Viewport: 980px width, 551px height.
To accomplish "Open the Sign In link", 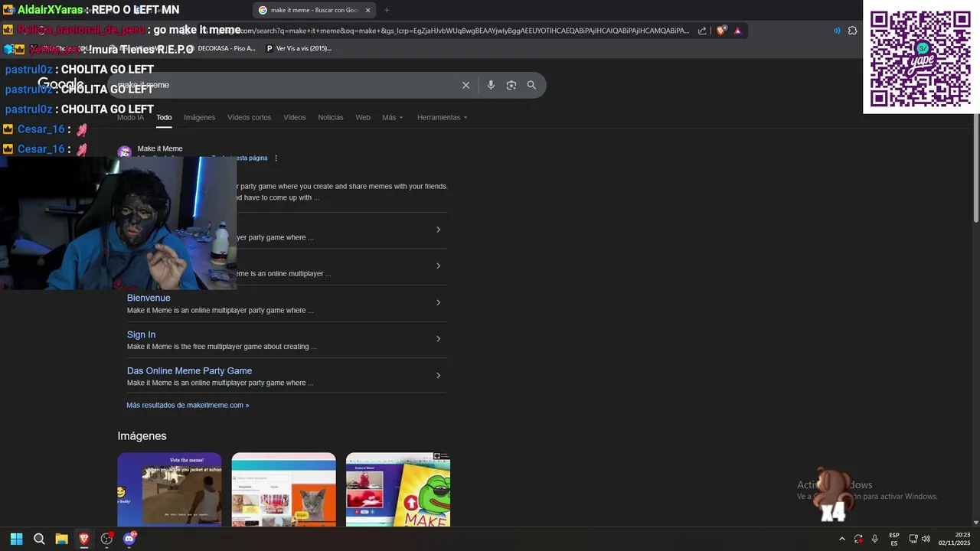I will coord(141,334).
